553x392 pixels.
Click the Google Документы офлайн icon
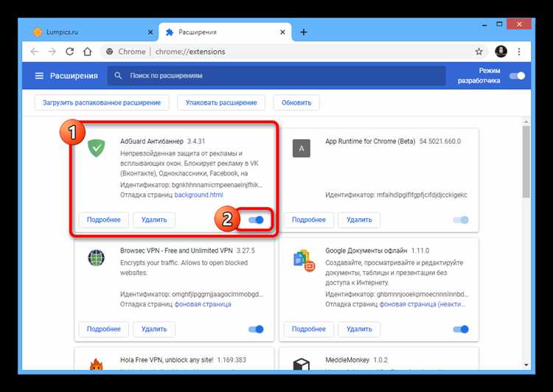pos(303,261)
